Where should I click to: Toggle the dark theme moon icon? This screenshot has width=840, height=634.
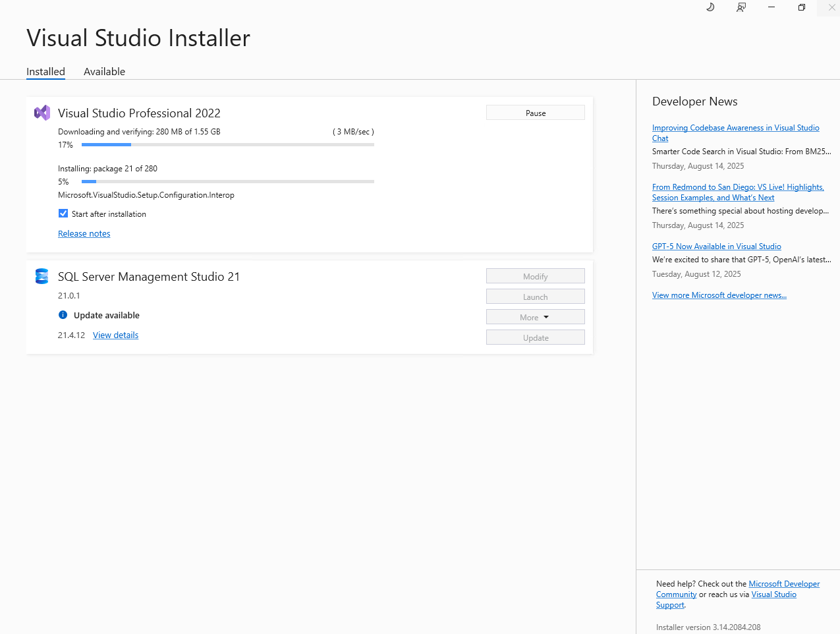[x=710, y=7]
